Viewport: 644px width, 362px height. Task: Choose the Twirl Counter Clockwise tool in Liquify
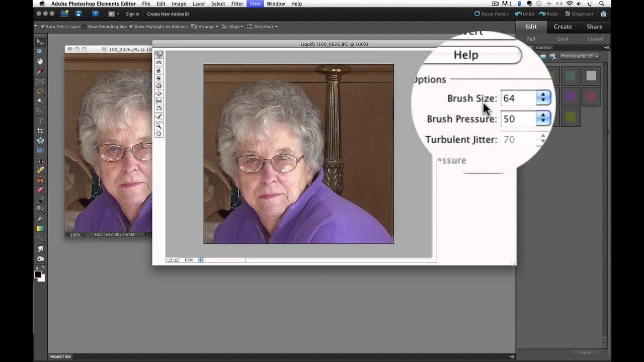(x=159, y=78)
